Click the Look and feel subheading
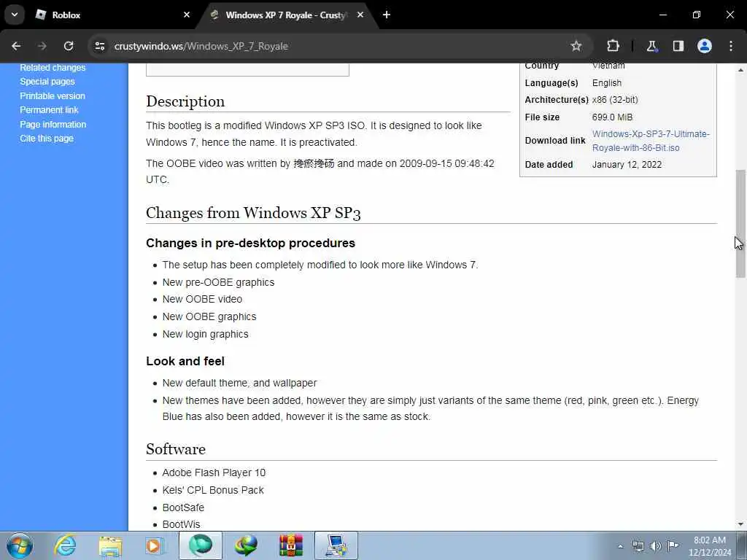This screenshot has width=747, height=560. (x=185, y=362)
